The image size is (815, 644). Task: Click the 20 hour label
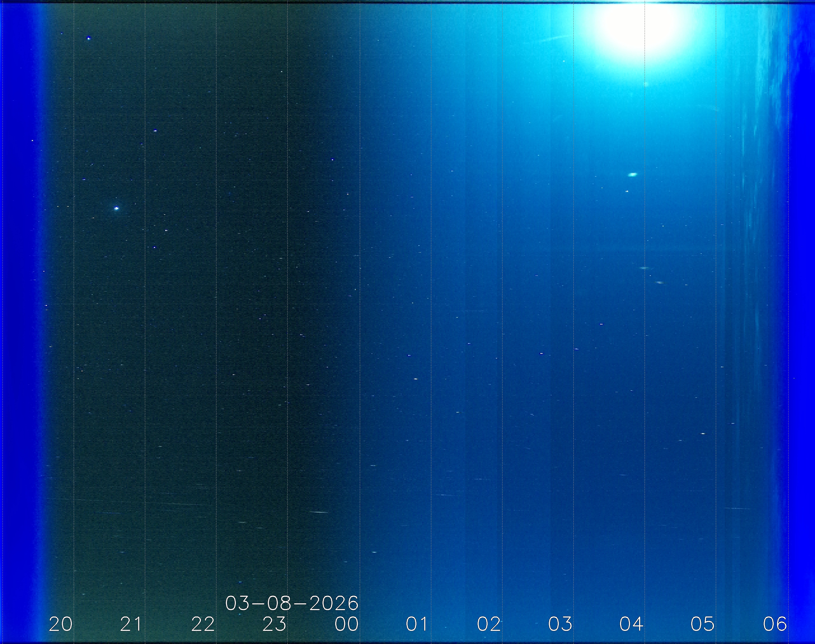pyautogui.click(x=61, y=624)
